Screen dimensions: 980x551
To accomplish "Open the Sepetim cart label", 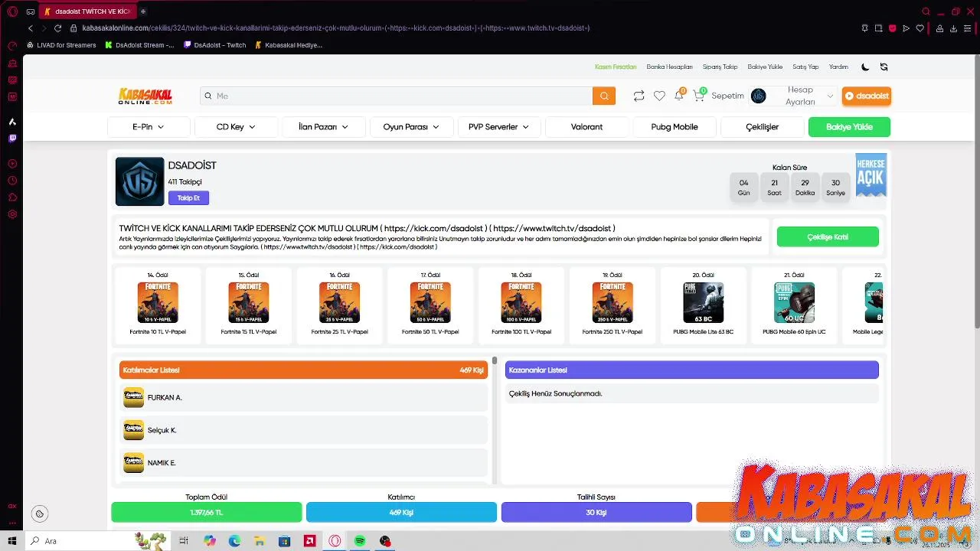I will click(727, 96).
